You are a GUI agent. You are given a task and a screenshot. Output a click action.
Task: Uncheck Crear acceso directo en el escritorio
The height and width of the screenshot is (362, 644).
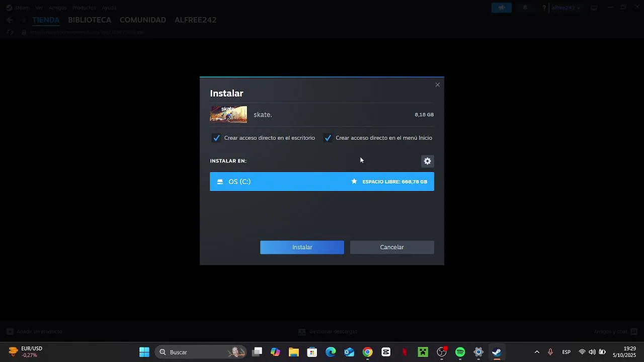(x=216, y=138)
